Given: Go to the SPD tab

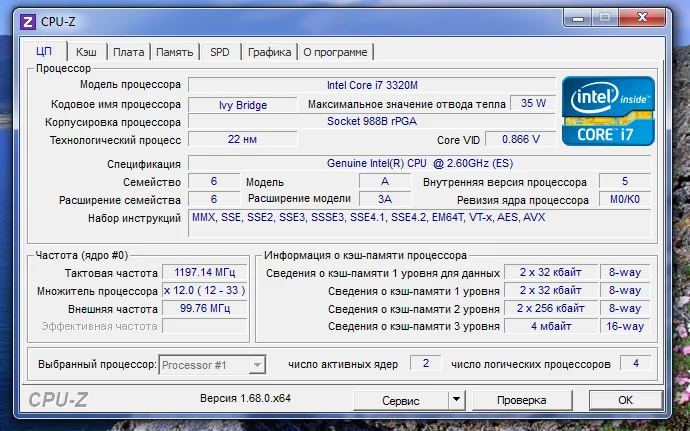Looking at the screenshot, I should click(220, 52).
